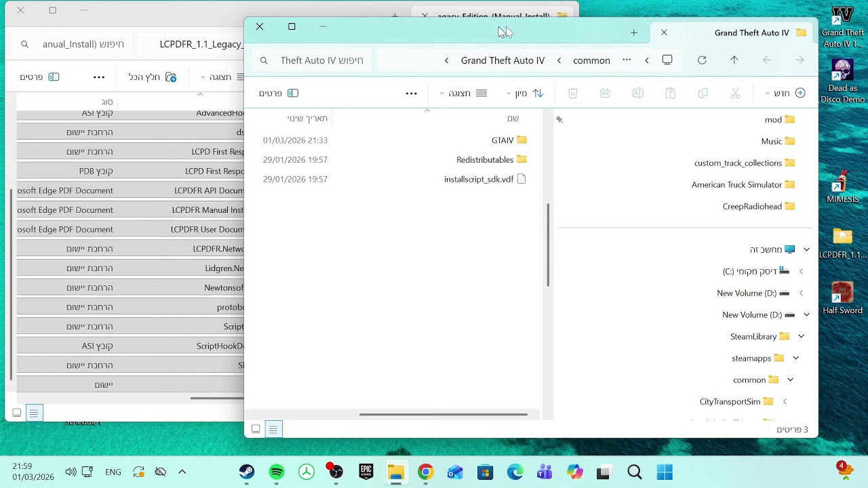This screenshot has height=488, width=868.
Task: Click the Paste clipboard icon in the toolbar
Action: 670,94
